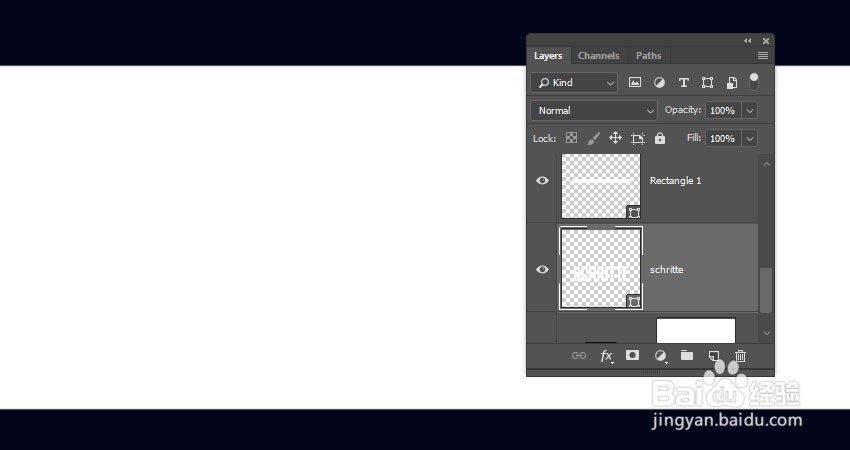Click the schritte layer name
The height and width of the screenshot is (450, 850).
click(666, 269)
